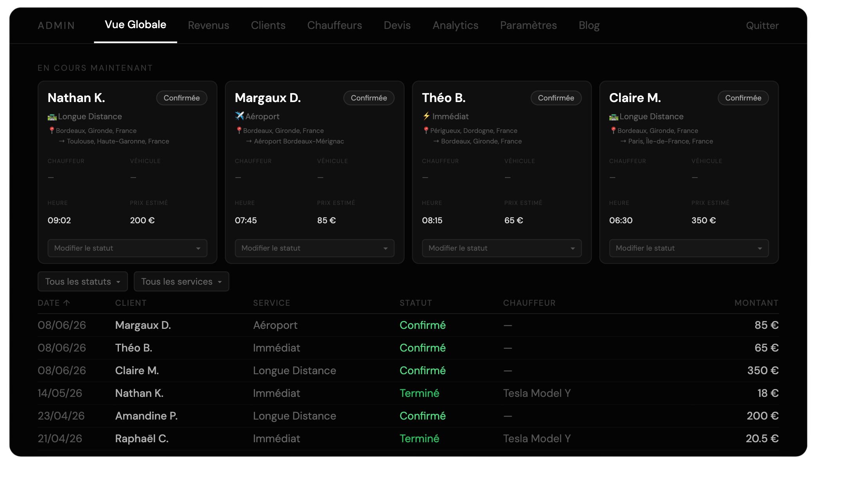This screenshot has width=853, height=504.
Task: Open the Blog tab
Action: click(x=589, y=25)
